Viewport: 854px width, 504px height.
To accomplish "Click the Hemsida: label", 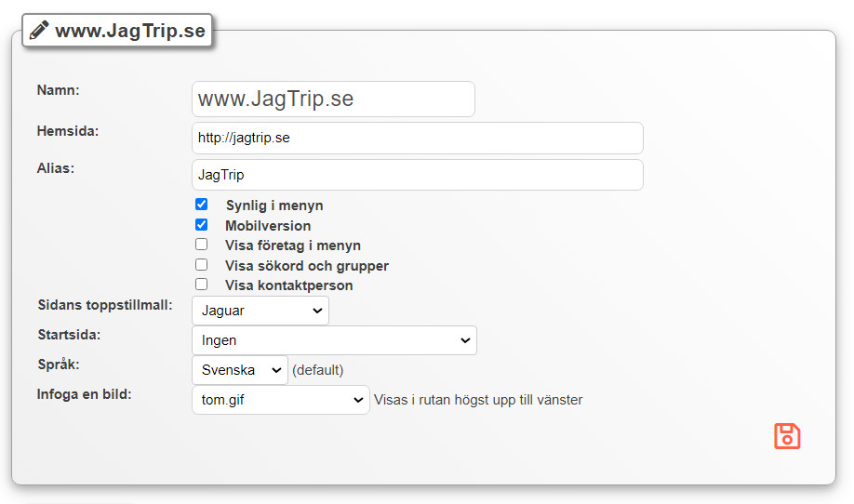I will 68,131.
